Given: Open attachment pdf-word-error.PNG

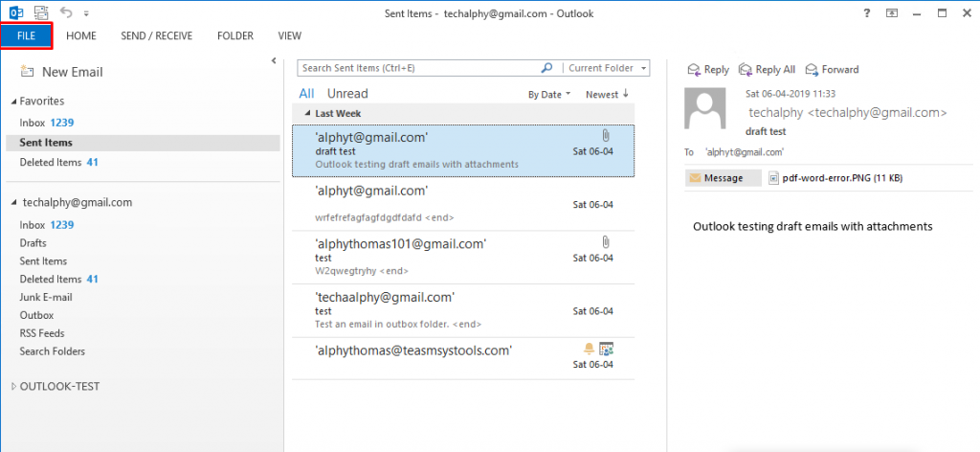Looking at the screenshot, I should coord(836,178).
